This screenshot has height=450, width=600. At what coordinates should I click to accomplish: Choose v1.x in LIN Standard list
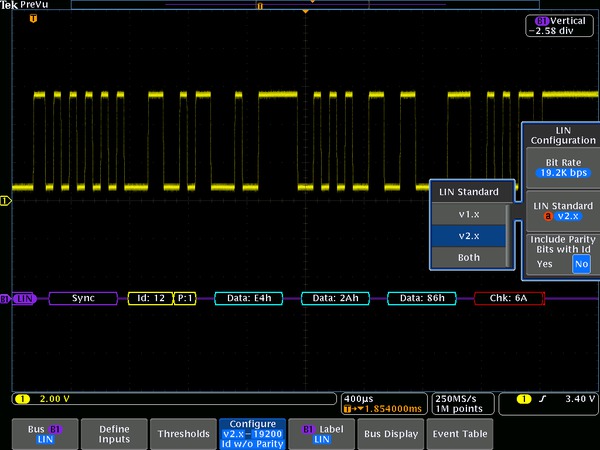point(469,214)
